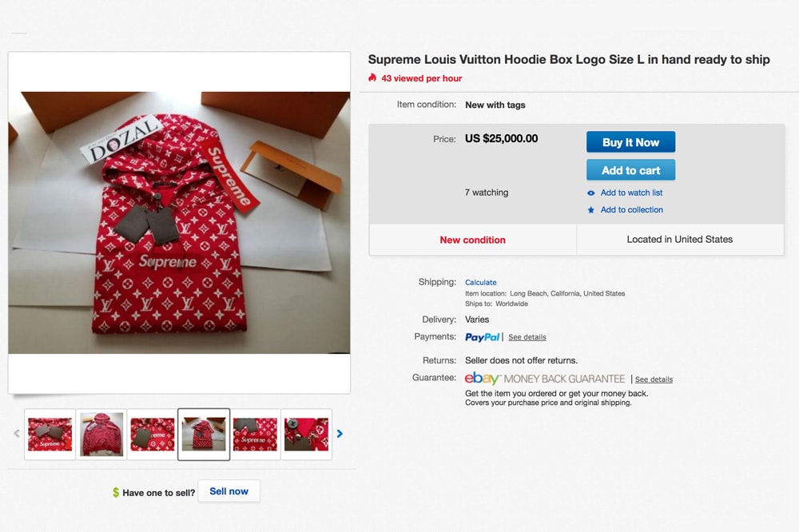This screenshot has width=799, height=532.
Task: Click the Buy It Now button
Action: [x=630, y=141]
